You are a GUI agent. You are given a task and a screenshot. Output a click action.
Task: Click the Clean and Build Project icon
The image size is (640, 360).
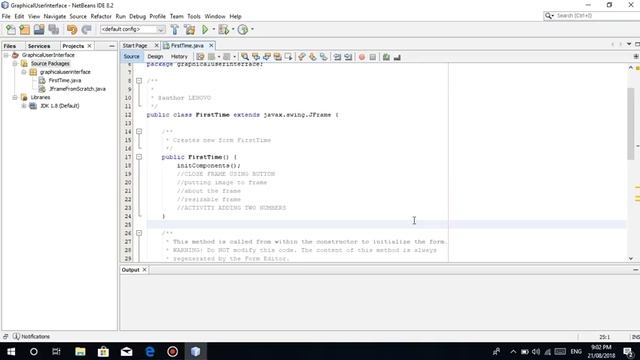[190, 29]
